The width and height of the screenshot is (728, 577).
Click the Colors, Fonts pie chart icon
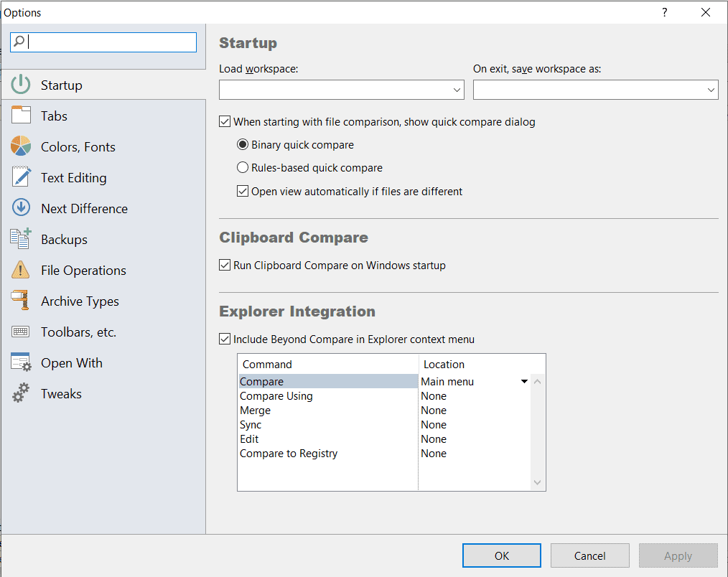(21, 146)
